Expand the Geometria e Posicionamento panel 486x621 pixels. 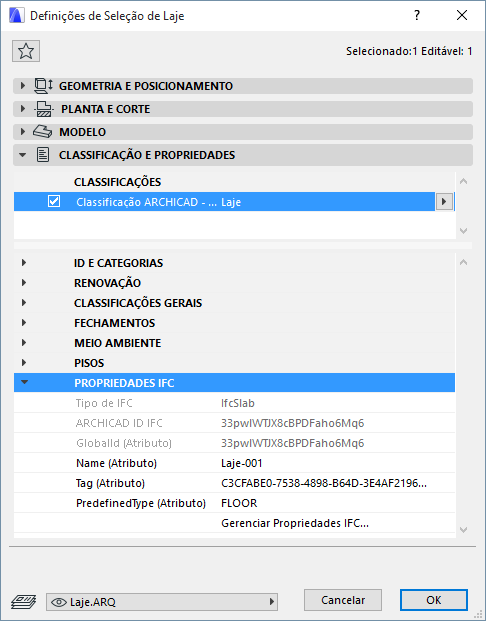[23, 86]
